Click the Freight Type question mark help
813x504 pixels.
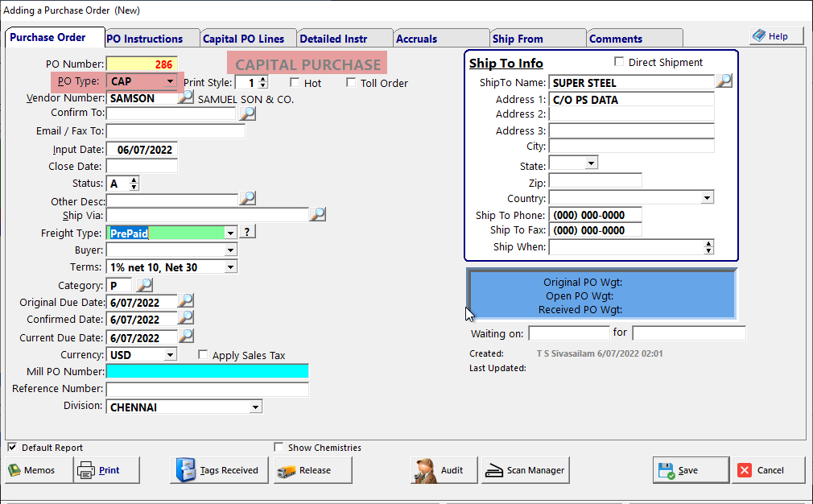point(247,232)
